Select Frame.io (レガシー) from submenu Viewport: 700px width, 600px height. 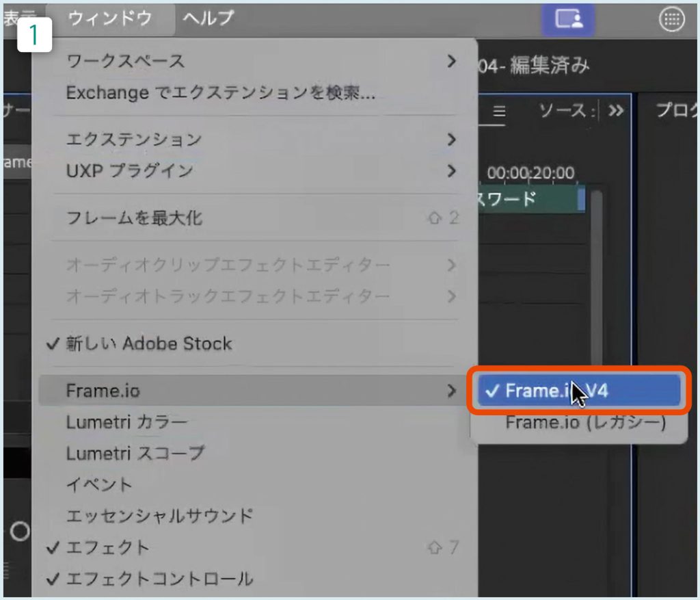(584, 423)
